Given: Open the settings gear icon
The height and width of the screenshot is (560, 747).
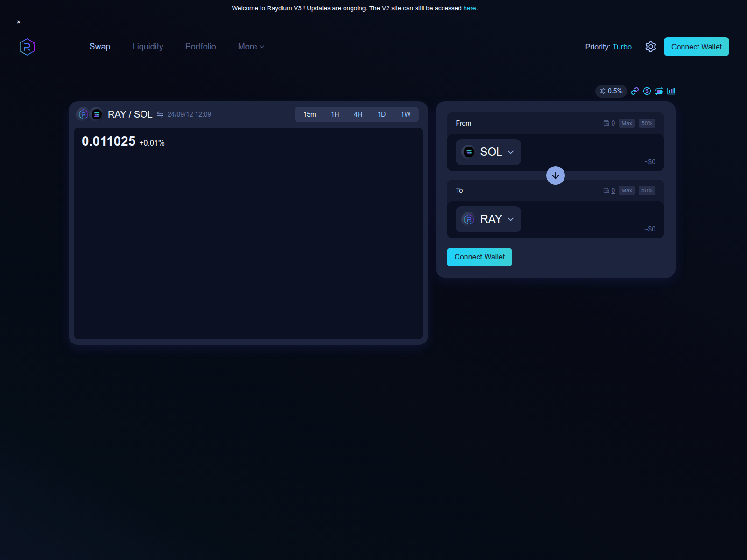Looking at the screenshot, I should (x=651, y=47).
